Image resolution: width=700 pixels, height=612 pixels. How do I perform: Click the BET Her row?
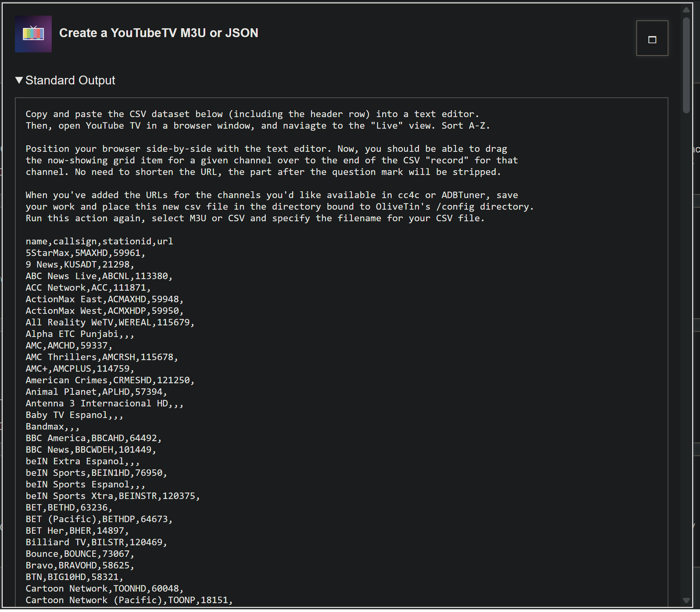pyautogui.click(x=77, y=531)
